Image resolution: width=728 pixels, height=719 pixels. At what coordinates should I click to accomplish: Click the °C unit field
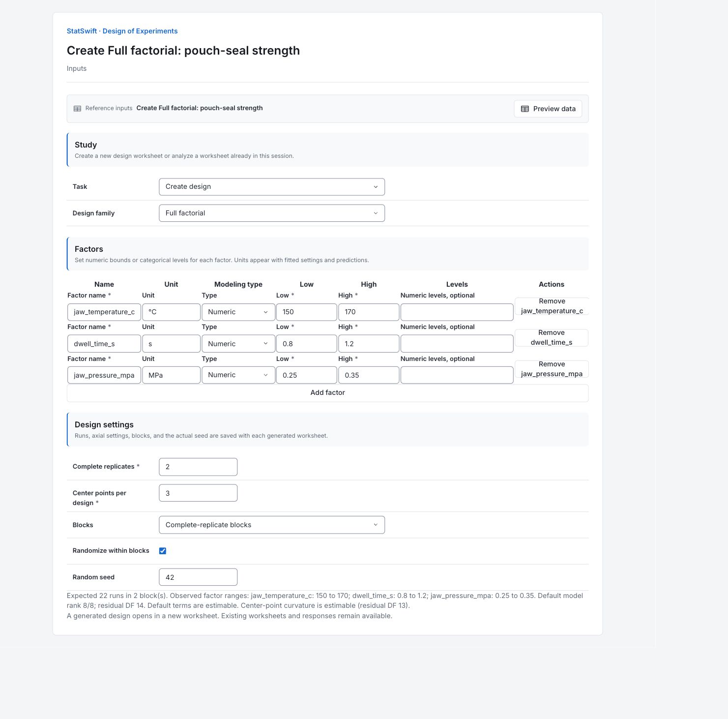click(171, 312)
